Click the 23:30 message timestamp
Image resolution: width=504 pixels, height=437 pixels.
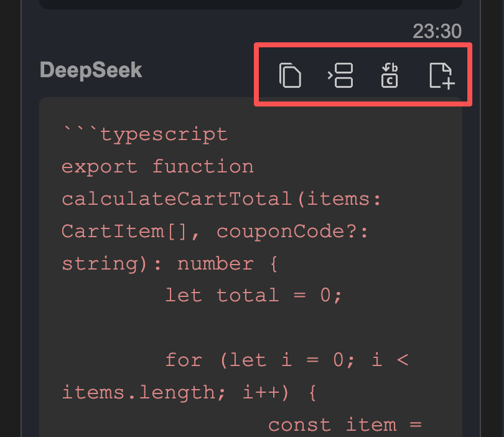437,31
